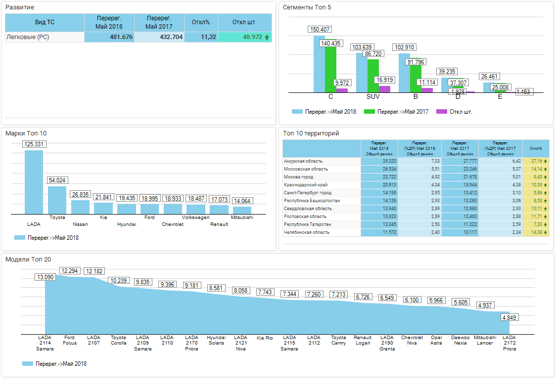555x392 pixels.
Task: Click the Toyota bar labeled 54.024
Action: [x=57, y=200]
